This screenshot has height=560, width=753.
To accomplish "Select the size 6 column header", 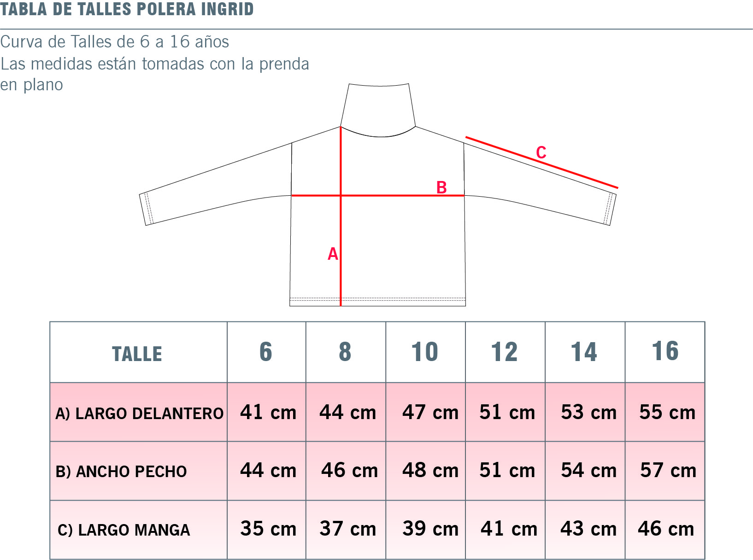I will click(x=266, y=352).
